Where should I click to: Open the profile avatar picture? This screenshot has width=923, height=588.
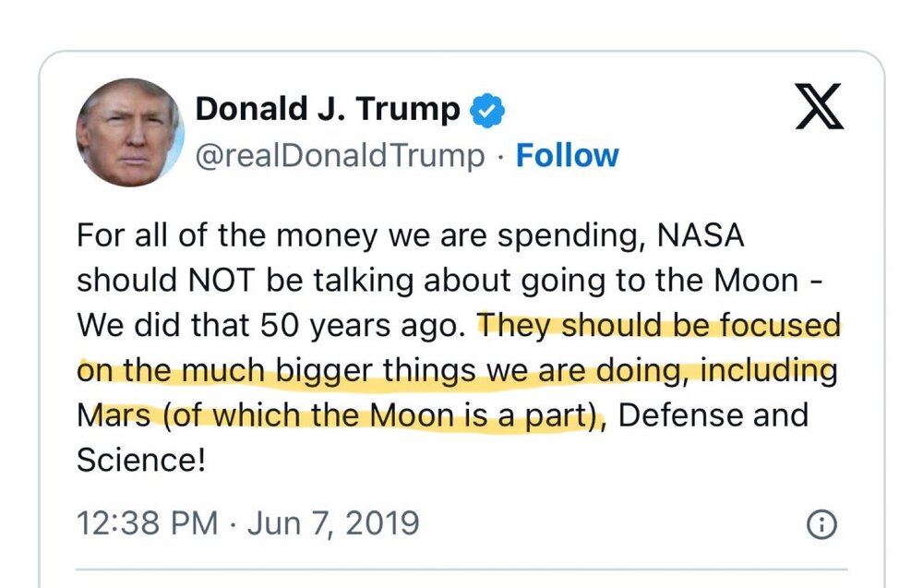pyautogui.click(x=128, y=132)
